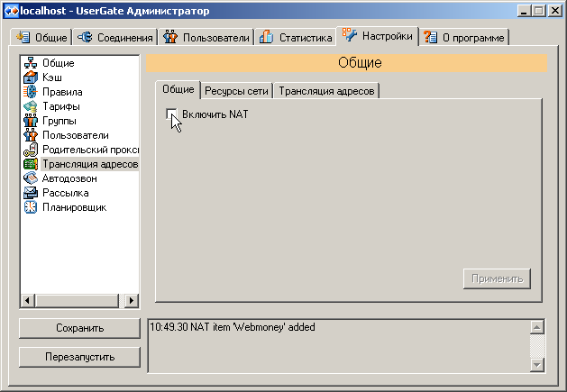This screenshot has height=392, width=567.
Task: Open the inner Общие sub-tab
Action: [x=178, y=89]
